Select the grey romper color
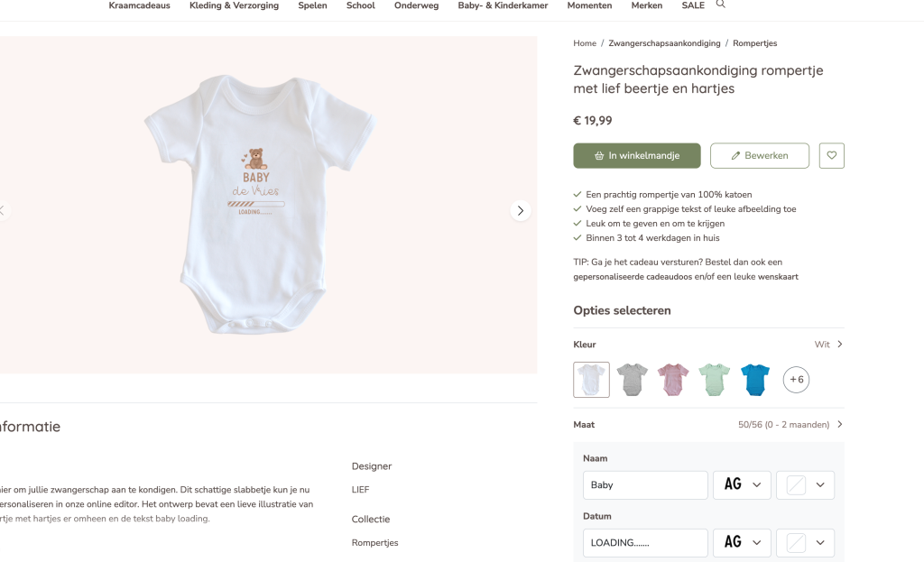The image size is (924, 562). [x=633, y=380]
